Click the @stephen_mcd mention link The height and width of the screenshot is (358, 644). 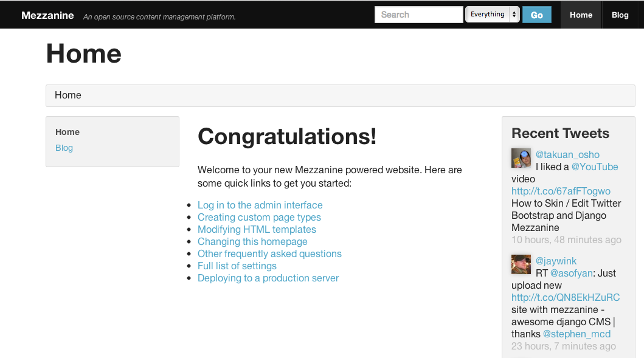click(576, 334)
